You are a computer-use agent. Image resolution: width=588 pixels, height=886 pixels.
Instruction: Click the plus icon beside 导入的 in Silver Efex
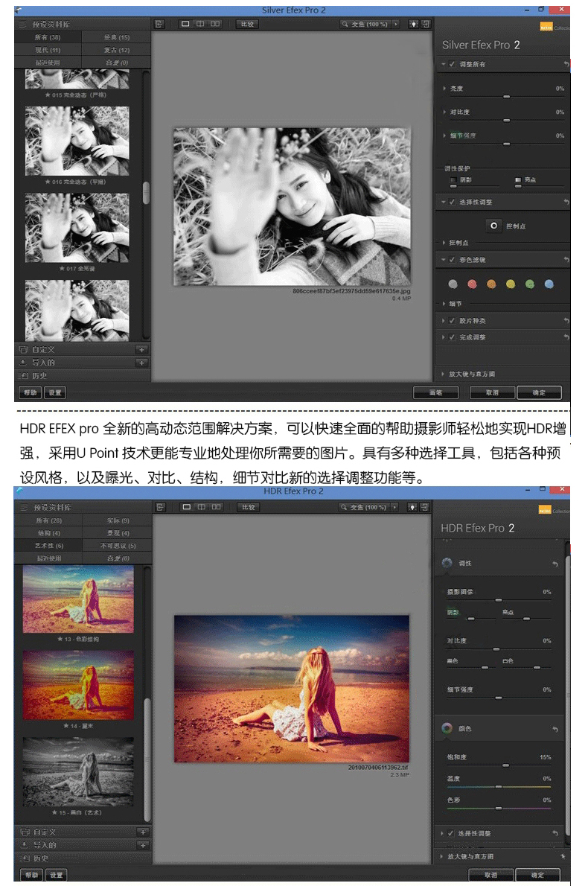[x=141, y=363]
